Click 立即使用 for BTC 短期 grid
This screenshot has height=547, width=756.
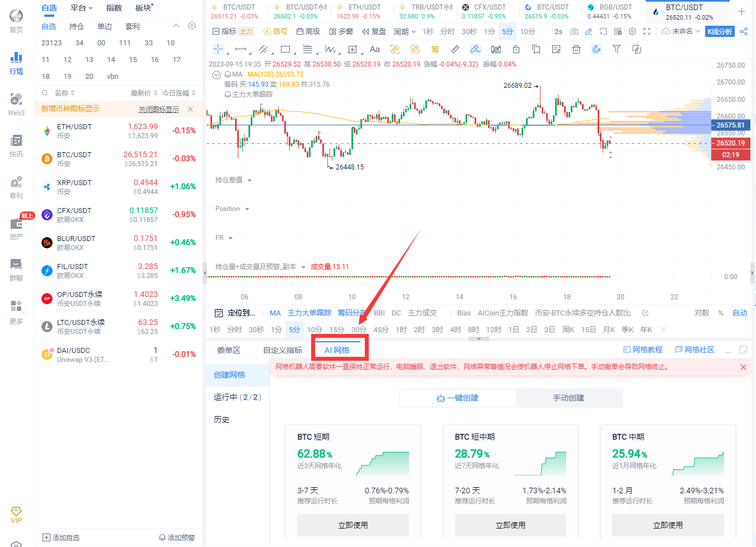coord(353,525)
